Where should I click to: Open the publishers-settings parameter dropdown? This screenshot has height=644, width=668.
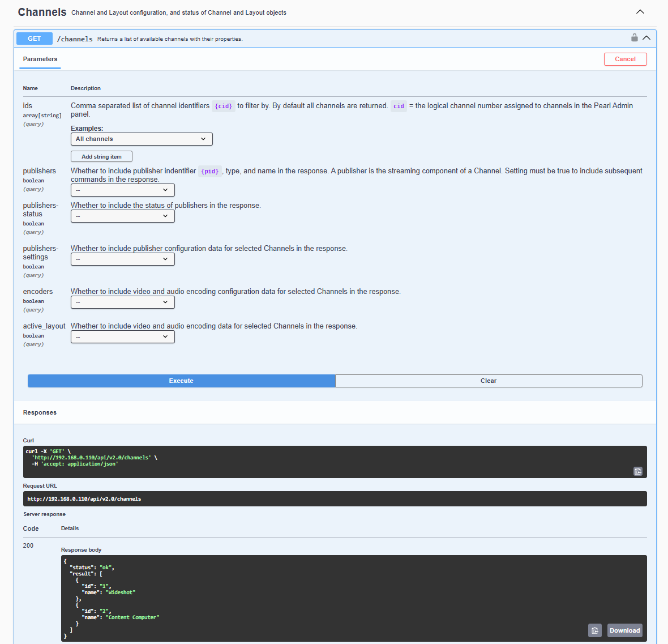tap(122, 259)
